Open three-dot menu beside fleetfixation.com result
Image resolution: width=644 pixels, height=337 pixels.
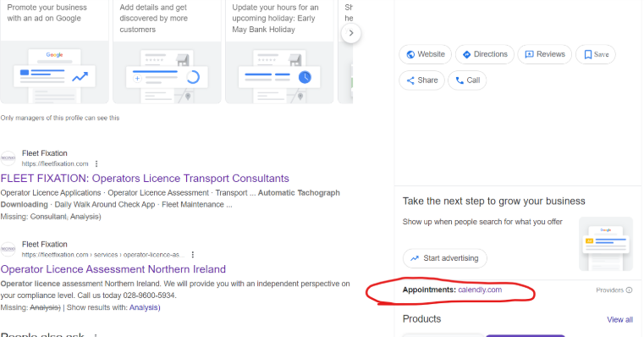pyautogui.click(x=96, y=163)
